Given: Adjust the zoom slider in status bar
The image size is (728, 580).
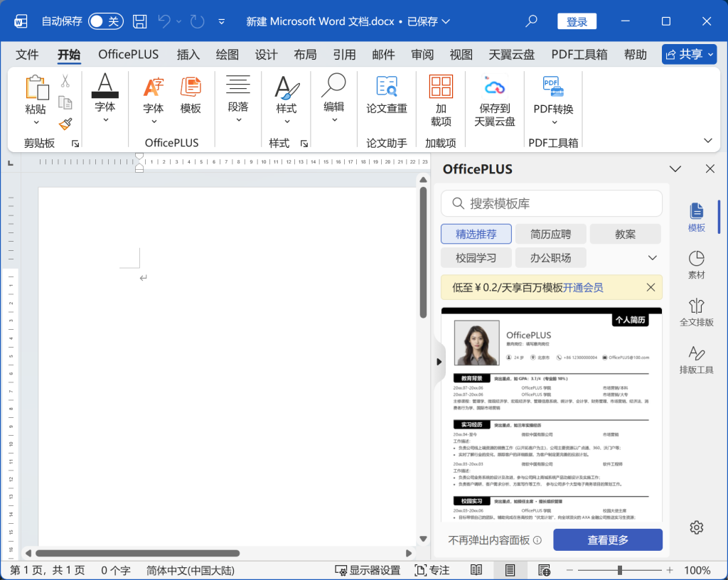Looking at the screenshot, I should (620, 570).
